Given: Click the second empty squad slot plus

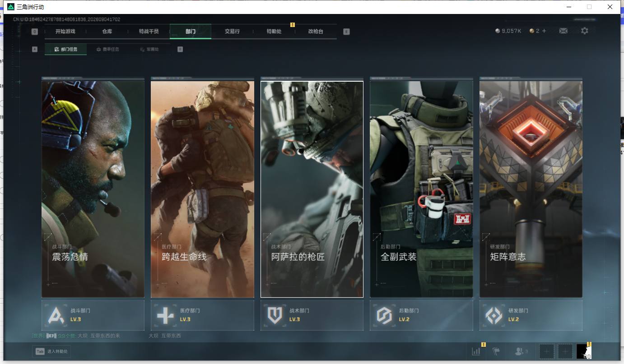Looking at the screenshot, I should (x=565, y=351).
